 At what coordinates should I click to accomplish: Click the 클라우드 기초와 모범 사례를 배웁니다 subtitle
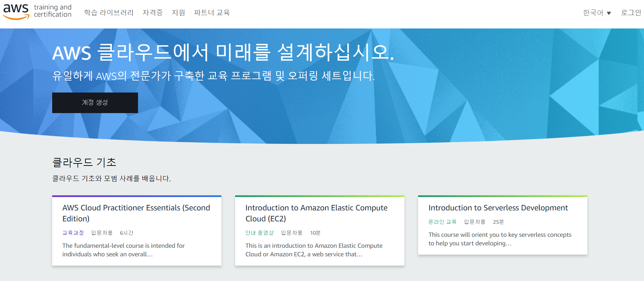tap(112, 179)
